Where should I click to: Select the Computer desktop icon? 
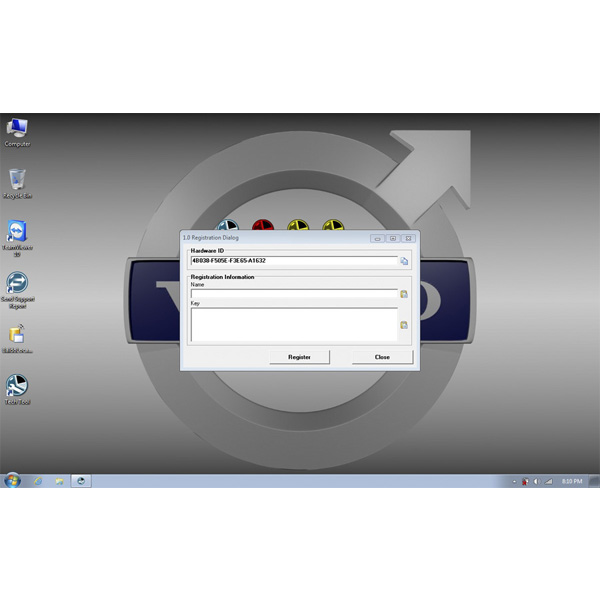[17, 128]
